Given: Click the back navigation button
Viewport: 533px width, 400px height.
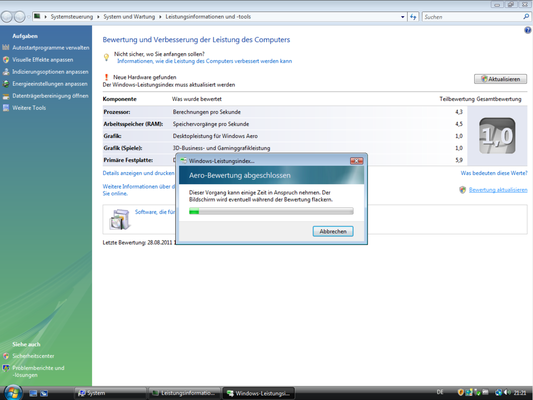Looking at the screenshot, I should coord(7,17).
